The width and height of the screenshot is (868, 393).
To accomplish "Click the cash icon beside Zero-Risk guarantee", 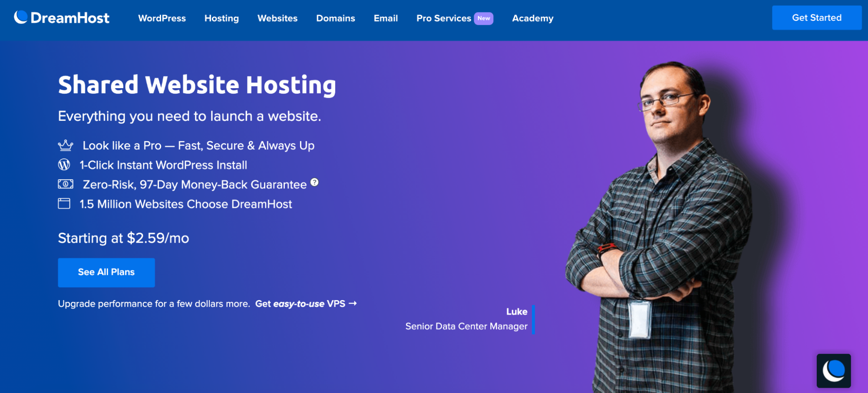I will tap(66, 184).
